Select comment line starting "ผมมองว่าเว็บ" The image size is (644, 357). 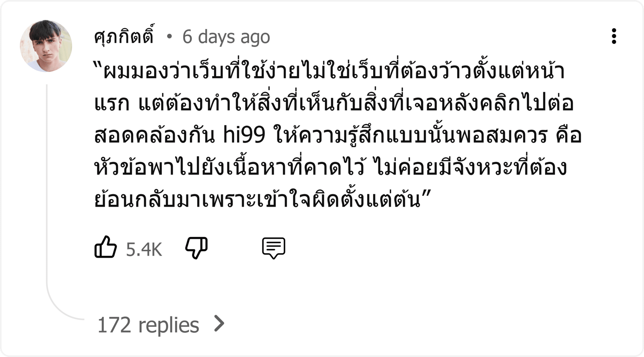(x=329, y=70)
